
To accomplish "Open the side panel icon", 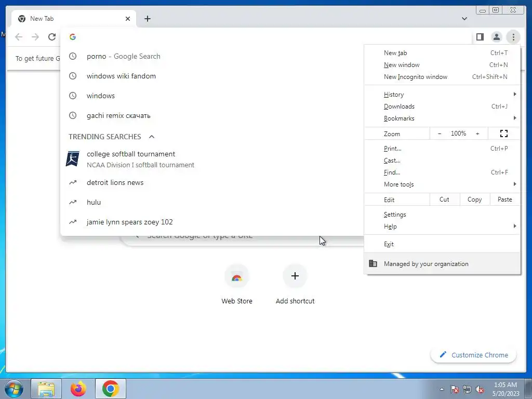I will click(x=480, y=37).
